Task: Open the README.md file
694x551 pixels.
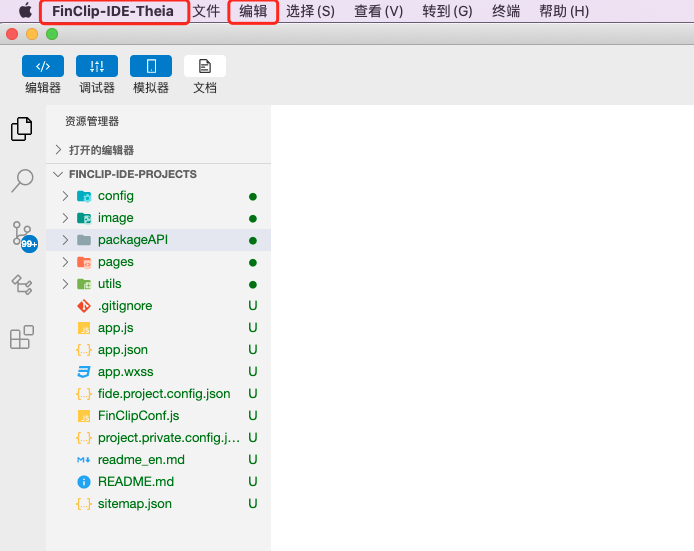Action: coord(136,482)
